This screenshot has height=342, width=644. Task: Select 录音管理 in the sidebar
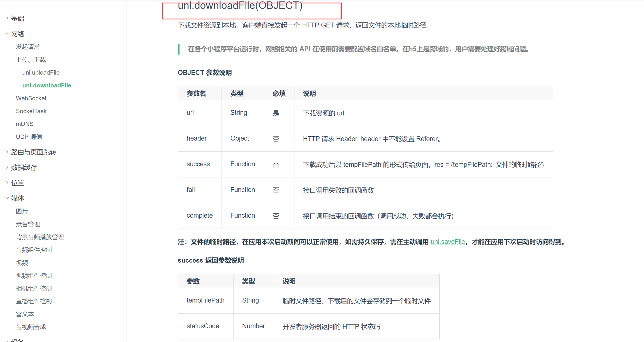[x=28, y=224]
